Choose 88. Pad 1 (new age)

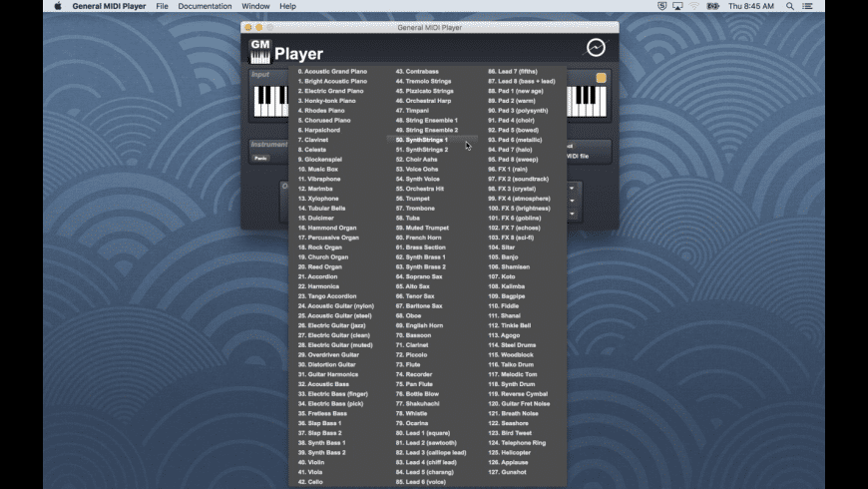(x=516, y=92)
